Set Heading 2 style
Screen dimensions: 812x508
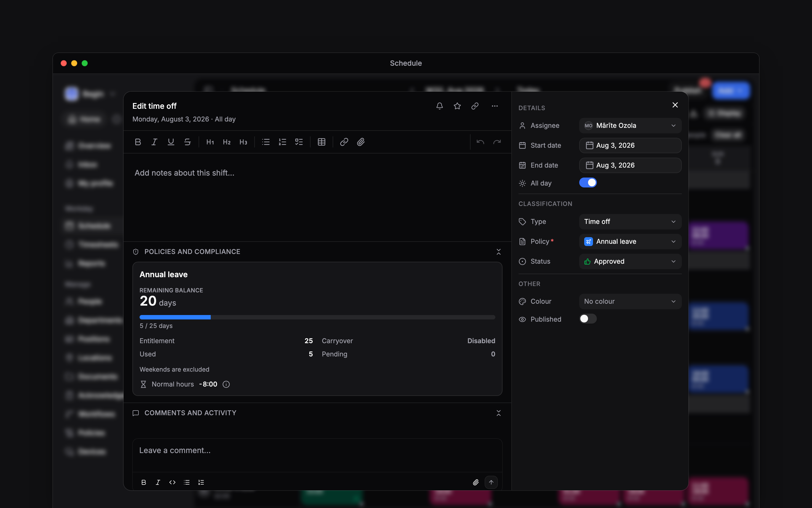pos(227,142)
